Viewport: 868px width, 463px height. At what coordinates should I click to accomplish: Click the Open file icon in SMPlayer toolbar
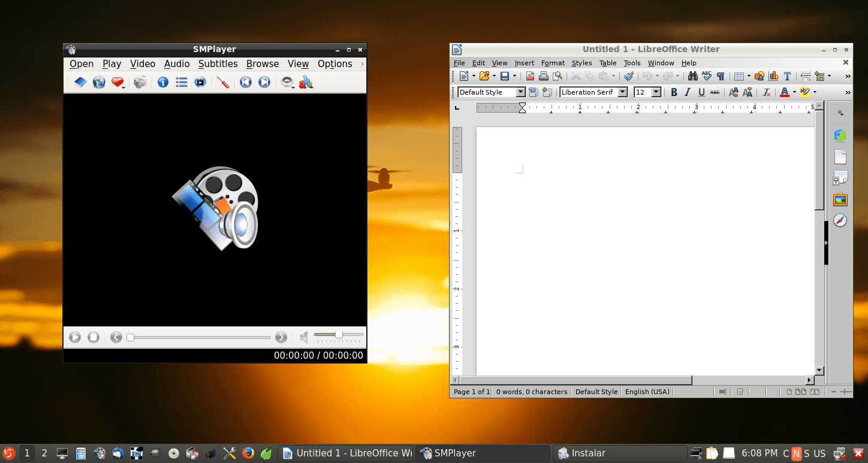(x=80, y=83)
